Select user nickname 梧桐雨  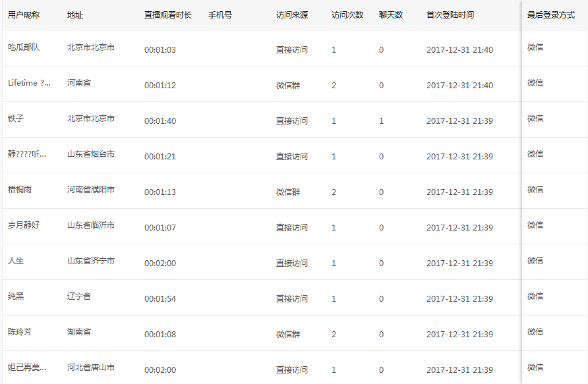(20, 190)
